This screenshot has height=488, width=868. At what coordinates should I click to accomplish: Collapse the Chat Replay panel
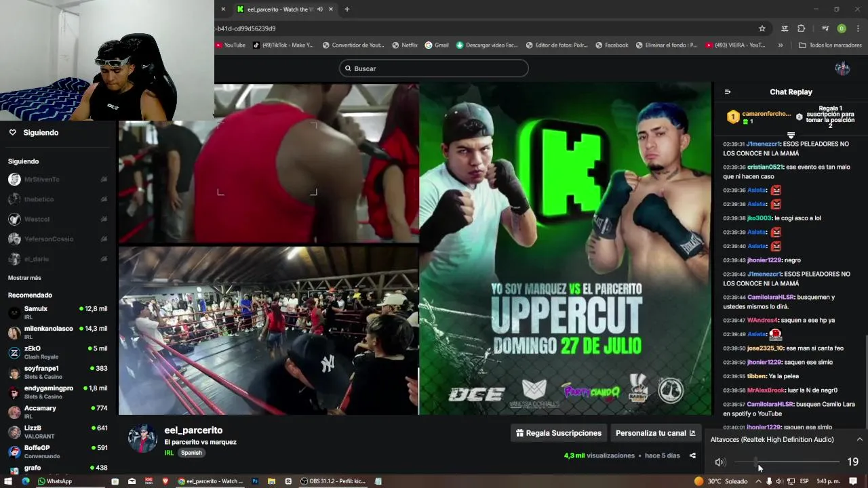click(x=728, y=92)
